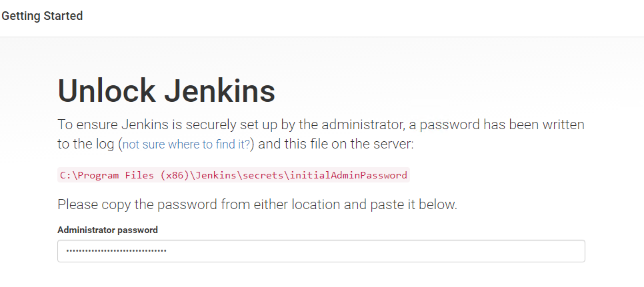Screen dimensions: 644x287
Task: Click 'and this file on the server' text
Action: point(335,144)
